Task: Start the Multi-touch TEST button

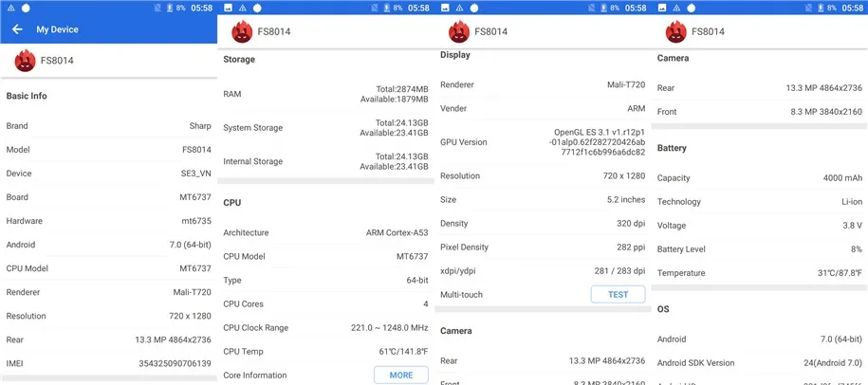Action: (x=618, y=294)
